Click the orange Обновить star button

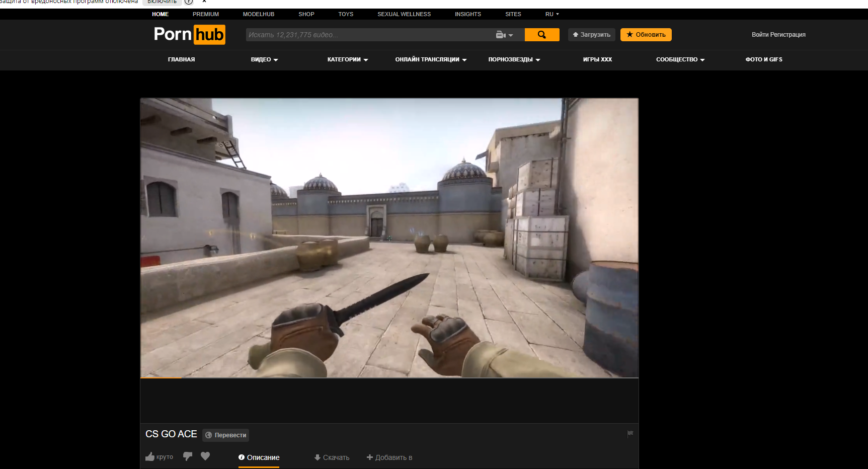[646, 35]
